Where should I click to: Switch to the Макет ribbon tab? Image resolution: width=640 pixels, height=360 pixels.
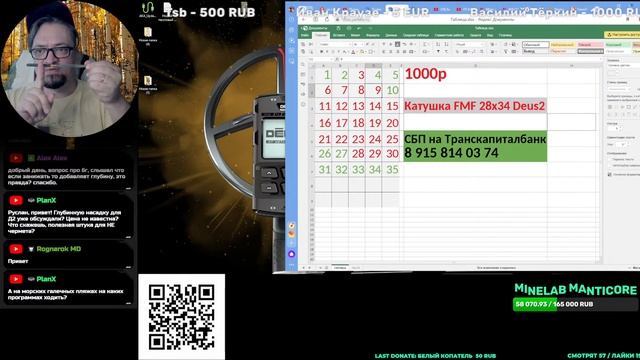(x=356, y=36)
